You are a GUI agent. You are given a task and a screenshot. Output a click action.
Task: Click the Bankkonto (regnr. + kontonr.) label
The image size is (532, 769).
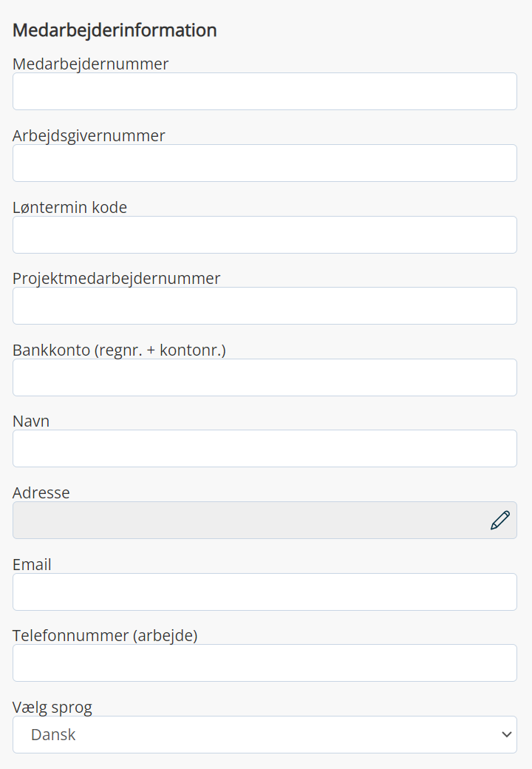119,350
